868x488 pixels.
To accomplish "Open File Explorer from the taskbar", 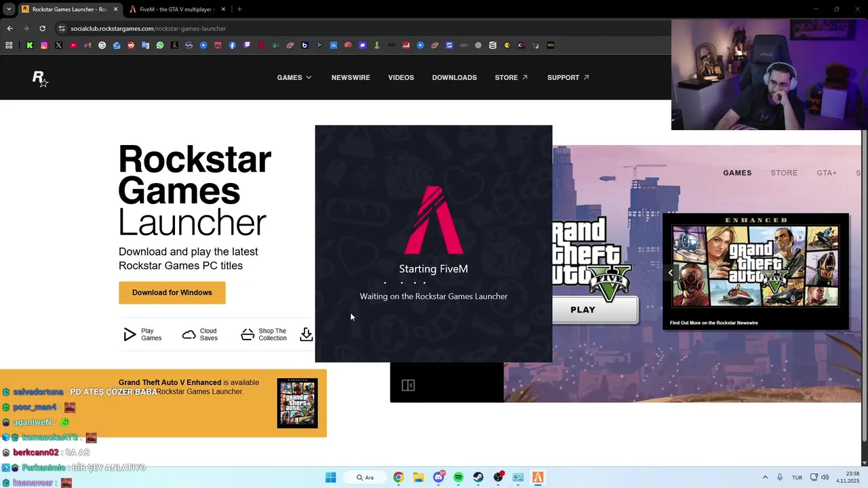I will click(x=418, y=477).
